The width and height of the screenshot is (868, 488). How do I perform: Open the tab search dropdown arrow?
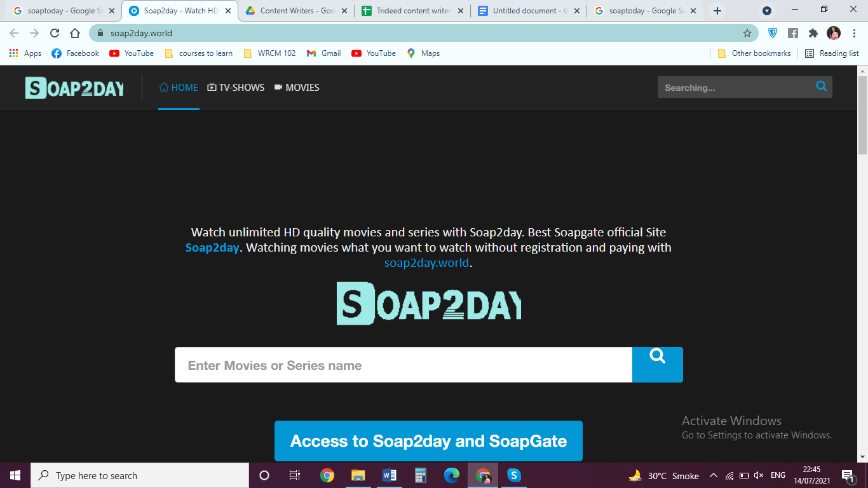coord(767,11)
